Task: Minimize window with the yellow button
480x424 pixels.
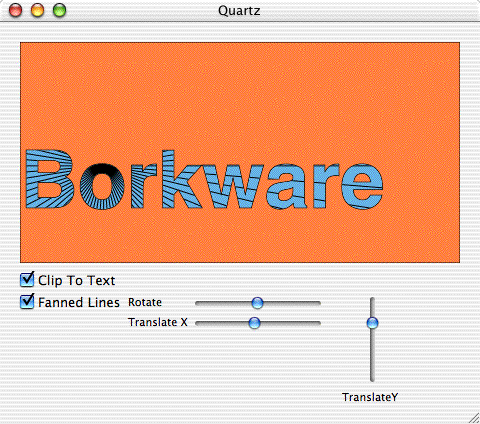Action: coord(37,10)
